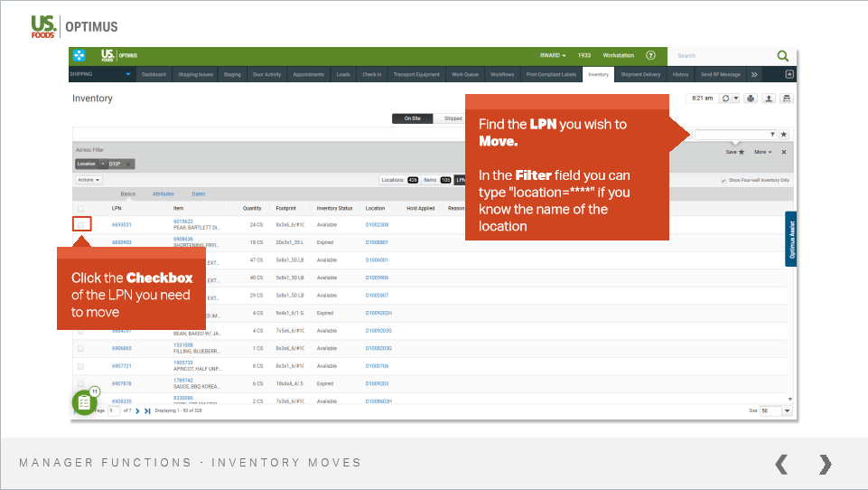This screenshot has height=490, width=868.
Task: Switch to On Site inventory view
Action: 412,118
